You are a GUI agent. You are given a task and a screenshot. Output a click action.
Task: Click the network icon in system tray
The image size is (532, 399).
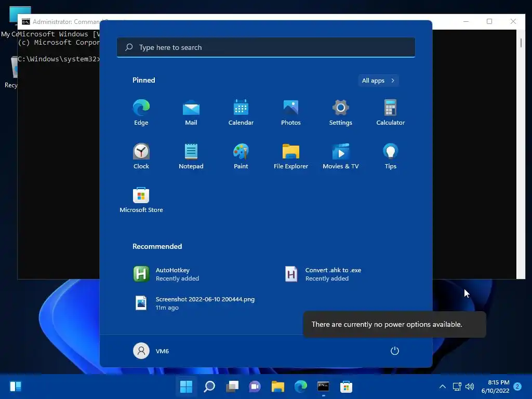[457, 387]
